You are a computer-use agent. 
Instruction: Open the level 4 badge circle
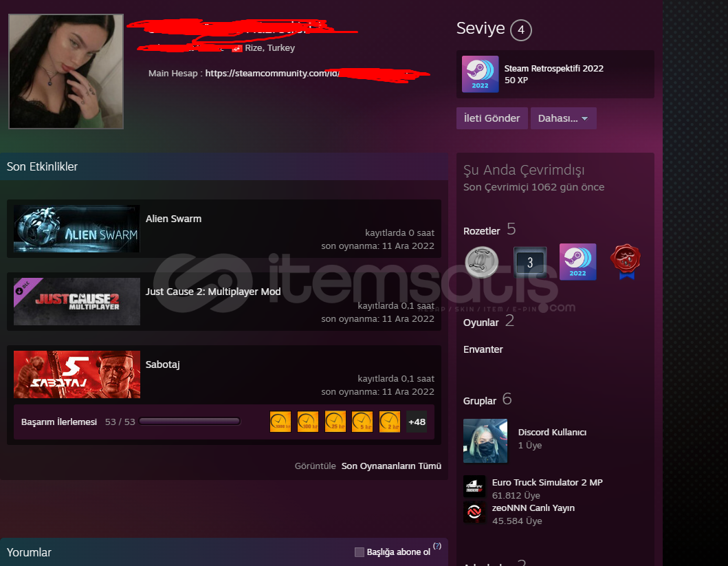521,30
